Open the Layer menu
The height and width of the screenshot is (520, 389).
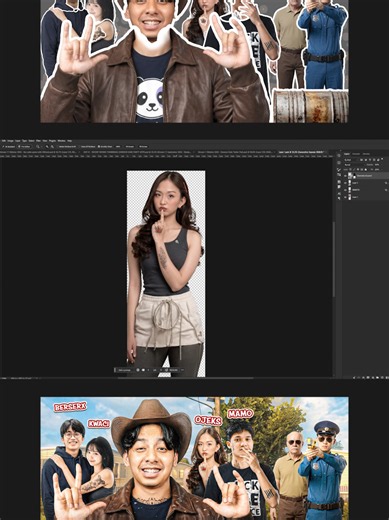coord(18,141)
